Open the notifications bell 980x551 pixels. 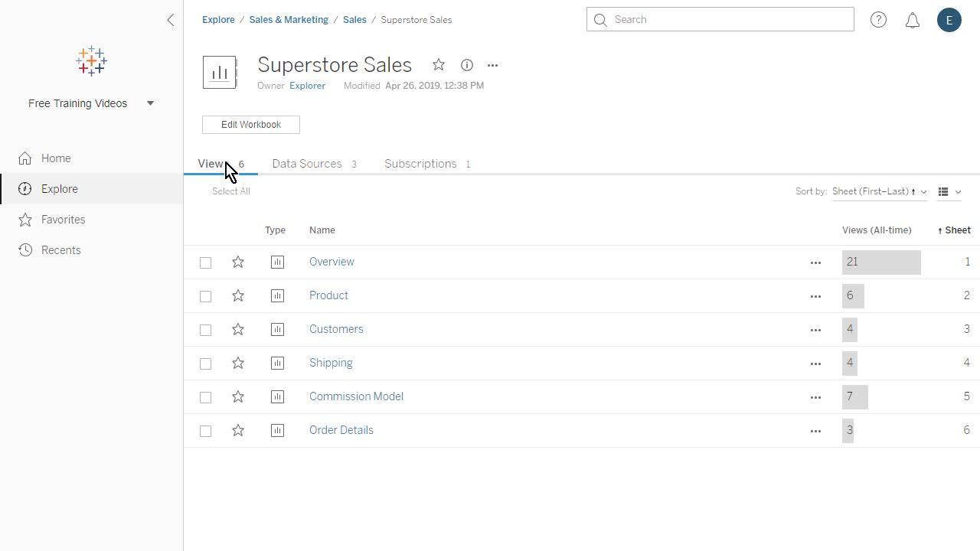click(x=913, y=21)
